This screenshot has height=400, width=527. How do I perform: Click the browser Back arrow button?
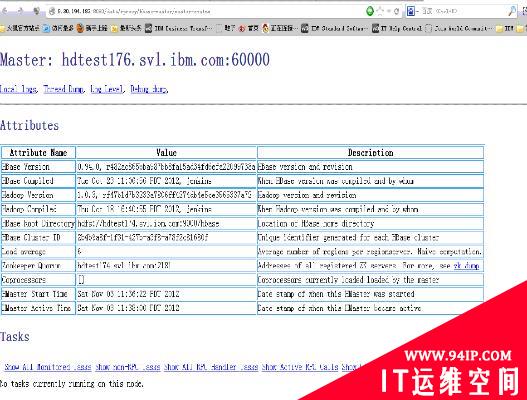(x=5, y=11)
